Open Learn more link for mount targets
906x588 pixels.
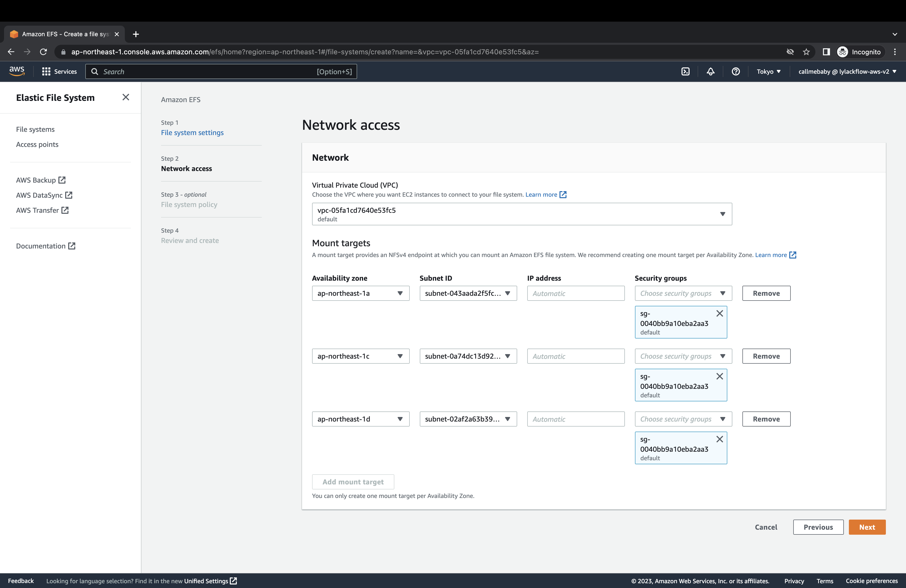776,255
